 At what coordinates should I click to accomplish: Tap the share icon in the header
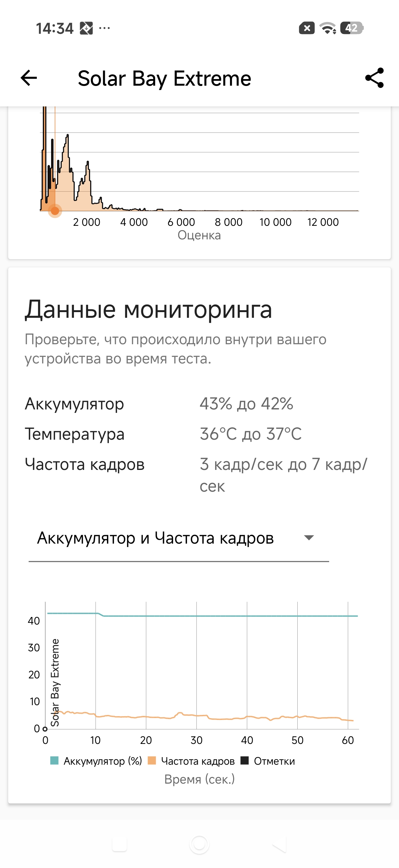click(374, 78)
